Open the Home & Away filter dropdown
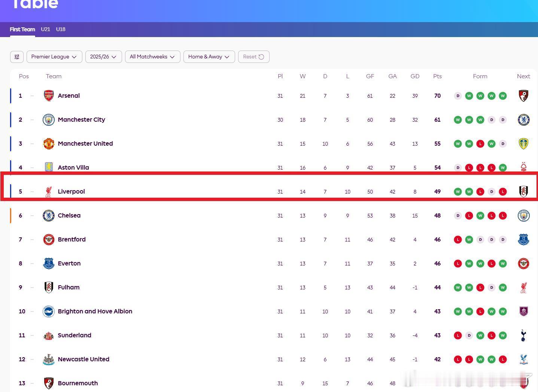The image size is (538, 392). (209, 57)
